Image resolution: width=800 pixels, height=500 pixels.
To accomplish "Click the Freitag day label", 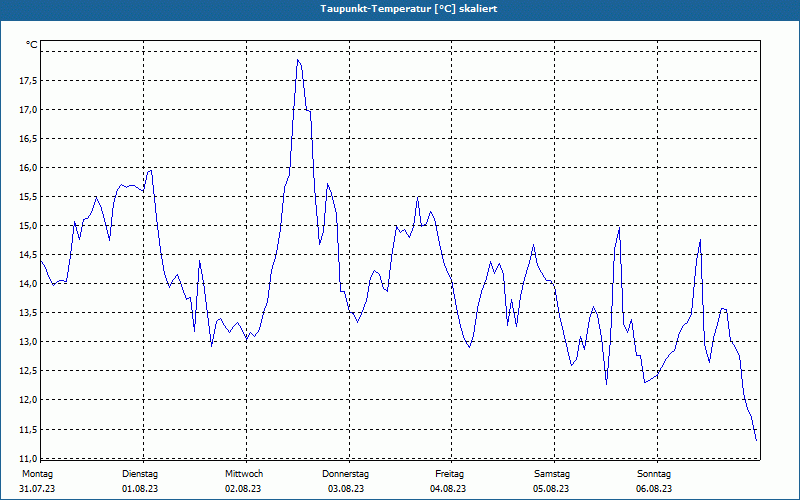I will coord(449,474).
